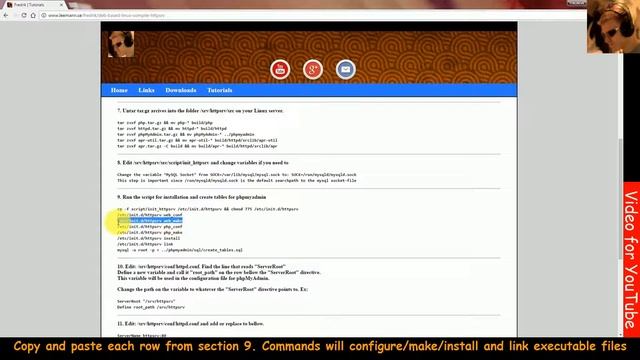
Task: Click the 'httpsrv php_make' command line
Action: pyautogui.click(x=150, y=232)
